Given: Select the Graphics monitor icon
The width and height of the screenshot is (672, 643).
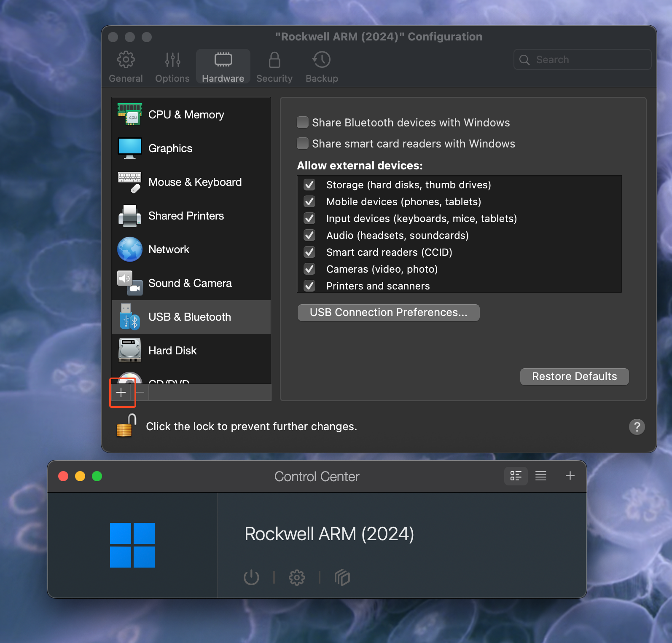Looking at the screenshot, I should (130, 148).
